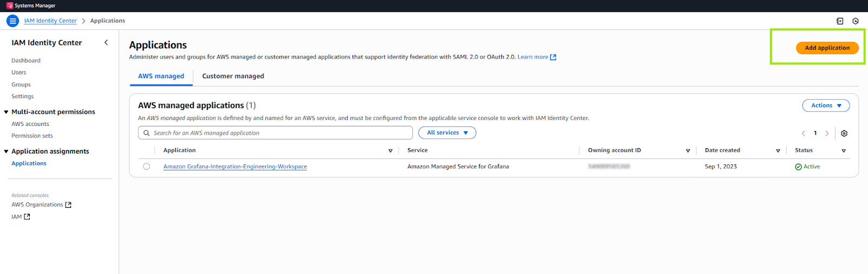
Task: Collapse the IAM Identity Center sidebar
Action: pyautogui.click(x=106, y=42)
